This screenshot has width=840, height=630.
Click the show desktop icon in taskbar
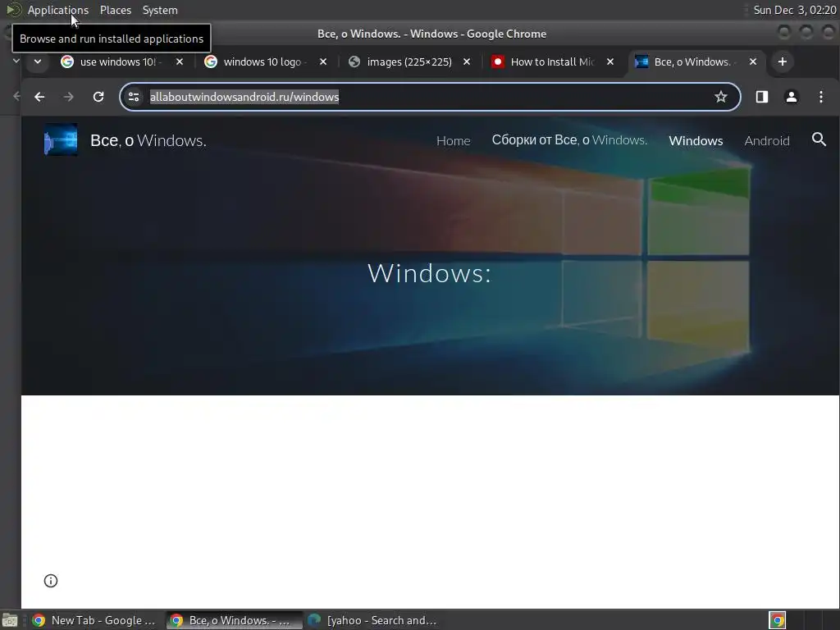coord(10,620)
